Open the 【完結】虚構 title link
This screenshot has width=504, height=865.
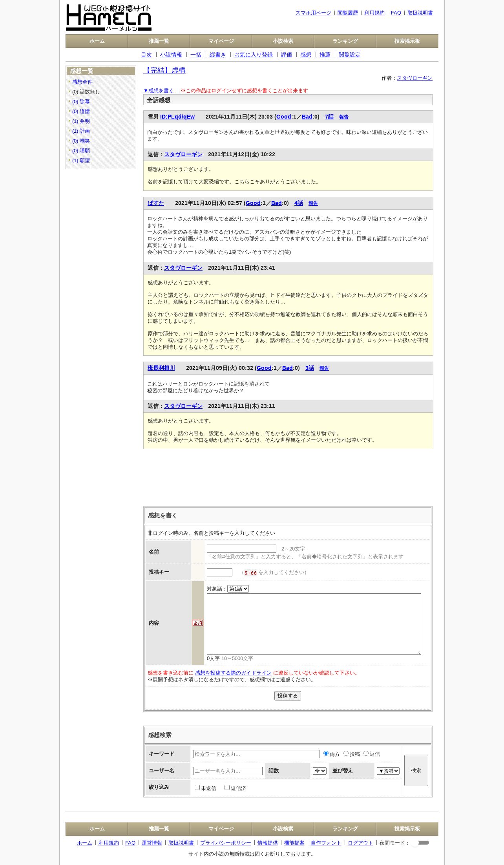[164, 70]
